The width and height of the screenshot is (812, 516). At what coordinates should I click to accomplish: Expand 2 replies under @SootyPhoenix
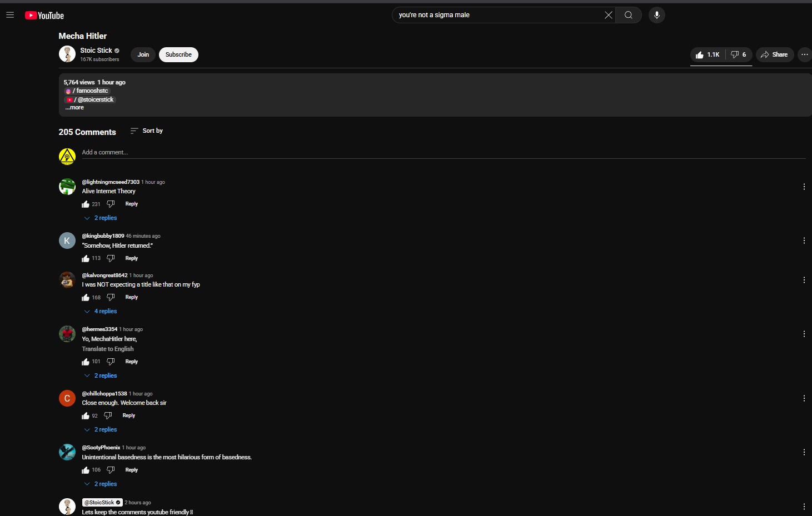point(101,484)
